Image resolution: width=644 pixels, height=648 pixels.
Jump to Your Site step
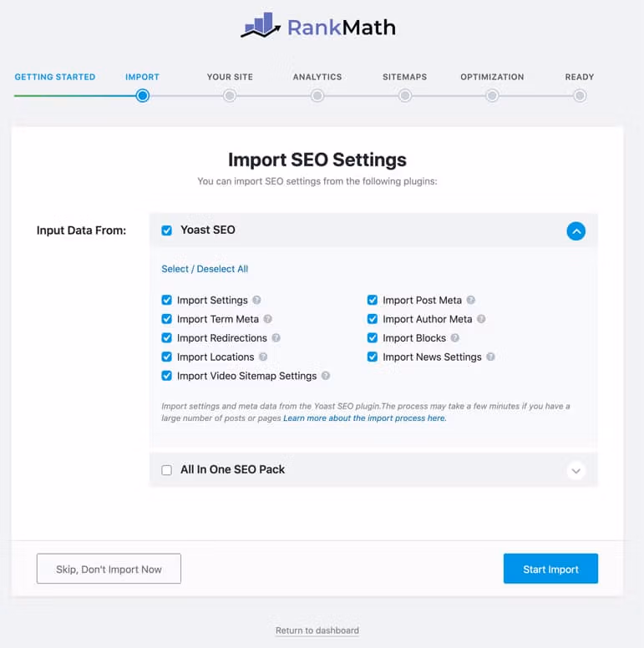pyautogui.click(x=230, y=77)
